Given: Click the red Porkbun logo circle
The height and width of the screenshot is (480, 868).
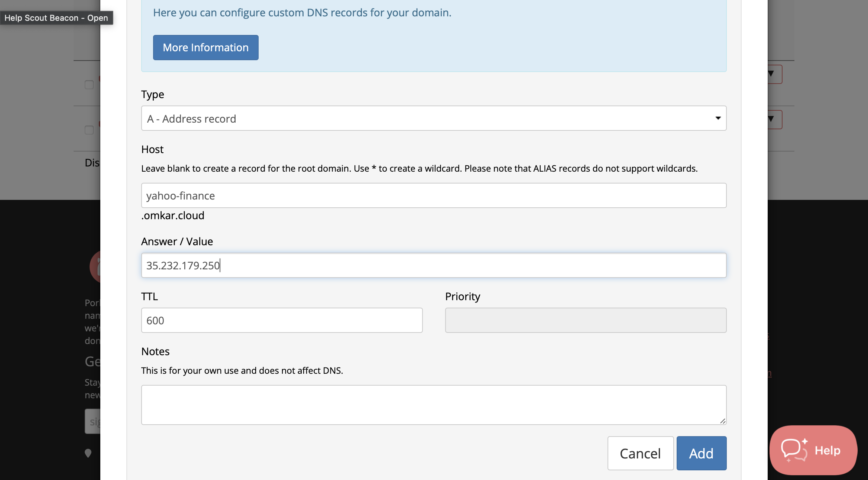Looking at the screenshot, I should [95, 266].
